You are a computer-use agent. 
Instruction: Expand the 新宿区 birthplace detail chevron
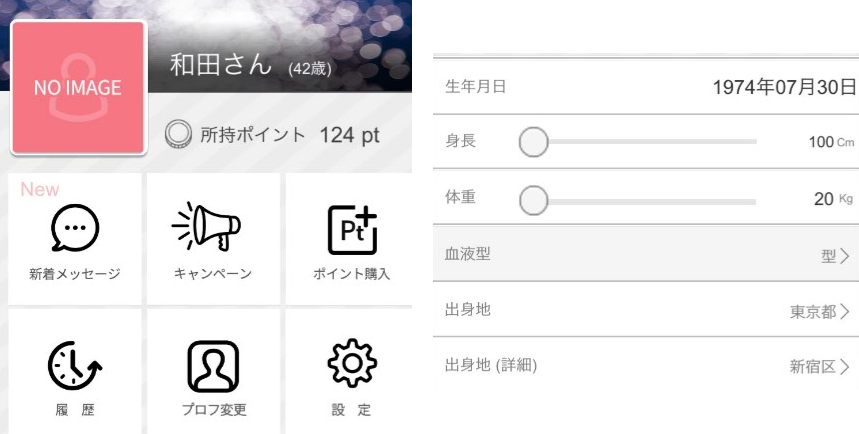845,367
